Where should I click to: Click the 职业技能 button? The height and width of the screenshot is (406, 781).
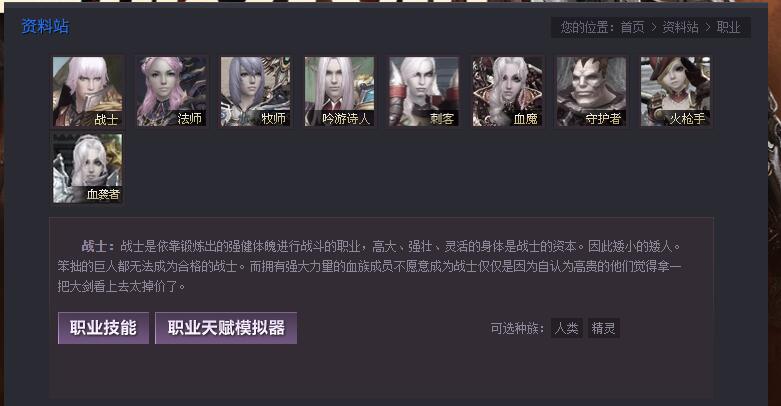[103, 328]
